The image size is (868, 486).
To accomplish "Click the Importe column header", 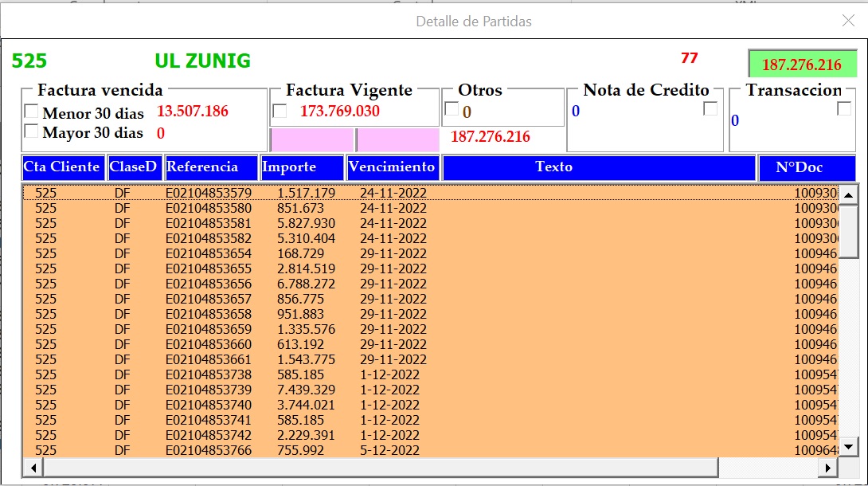I will coord(303,167).
